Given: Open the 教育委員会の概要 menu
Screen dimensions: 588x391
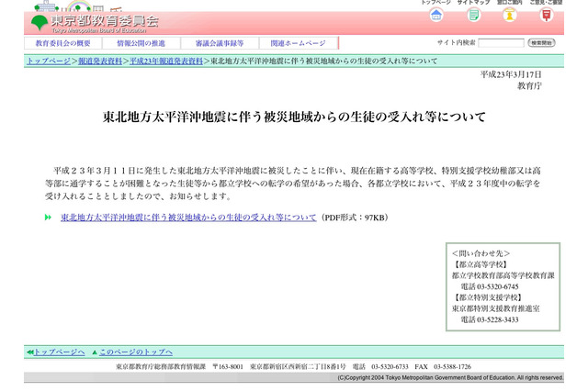Looking at the screenshot, I should (63, 43).
